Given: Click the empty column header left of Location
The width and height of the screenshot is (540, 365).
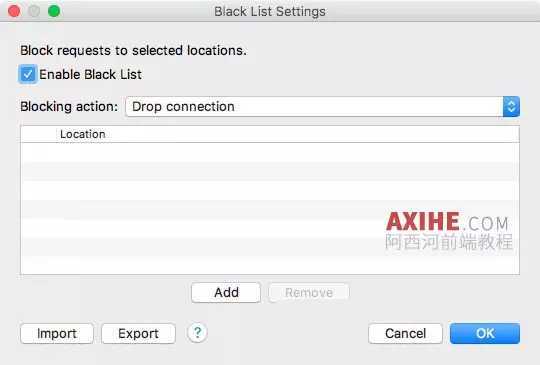Looking at the screenshot, I should [39, 134].
